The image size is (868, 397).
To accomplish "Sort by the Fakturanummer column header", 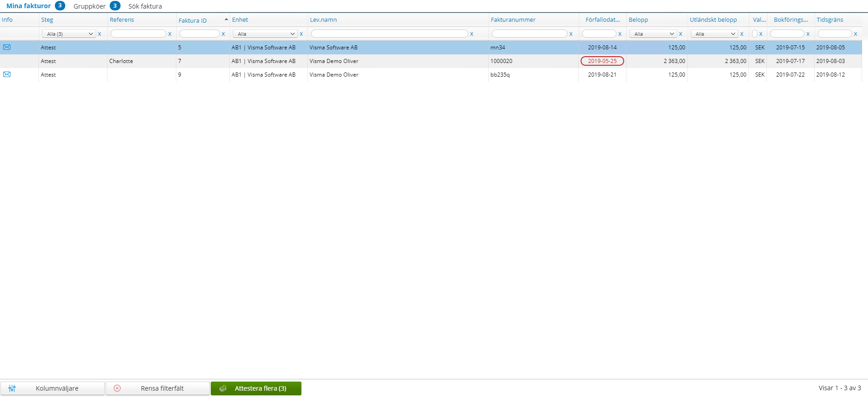I will (x=513, y=19).
